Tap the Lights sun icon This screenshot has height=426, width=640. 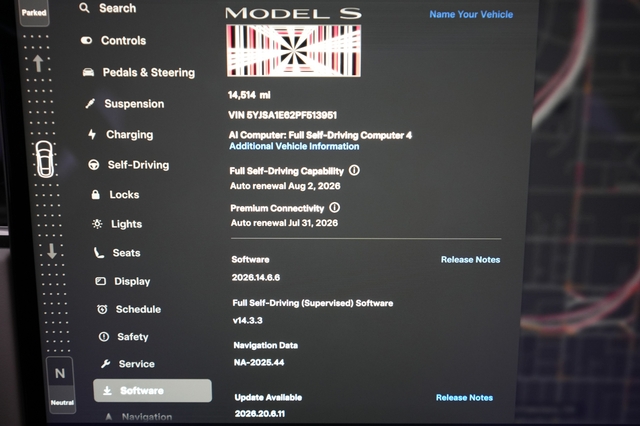click(x=97, y=224)
